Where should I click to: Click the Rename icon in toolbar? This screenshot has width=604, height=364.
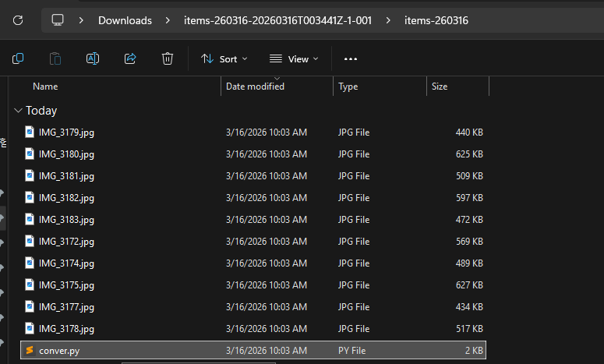(93, 58)
